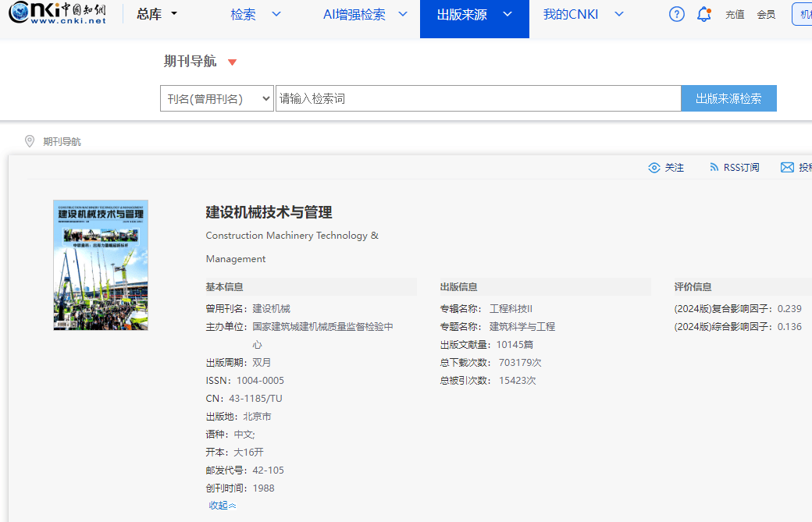Click the 充值 link
This screenshot has width=812, height=522.
point(735,15)
